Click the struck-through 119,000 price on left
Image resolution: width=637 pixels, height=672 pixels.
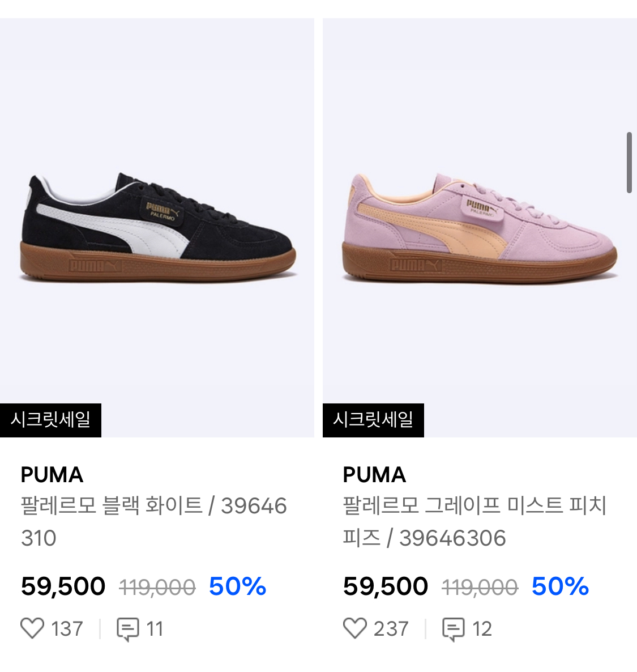point(157,587)
